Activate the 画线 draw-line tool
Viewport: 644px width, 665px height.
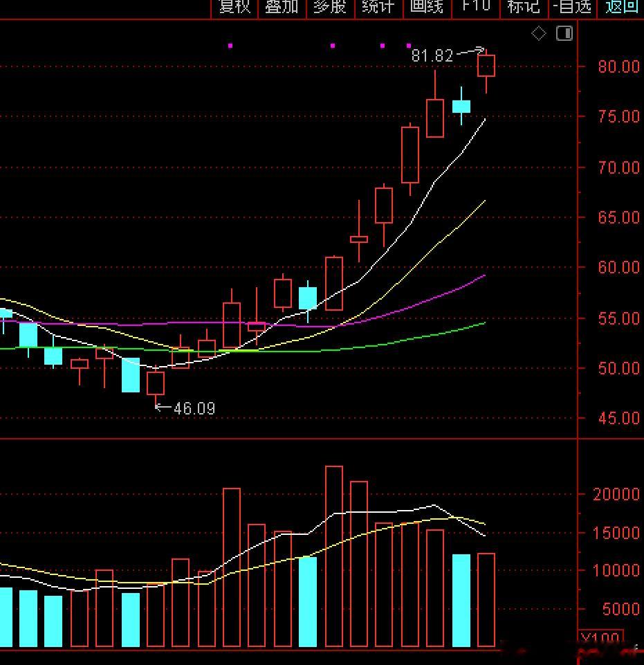427,7
